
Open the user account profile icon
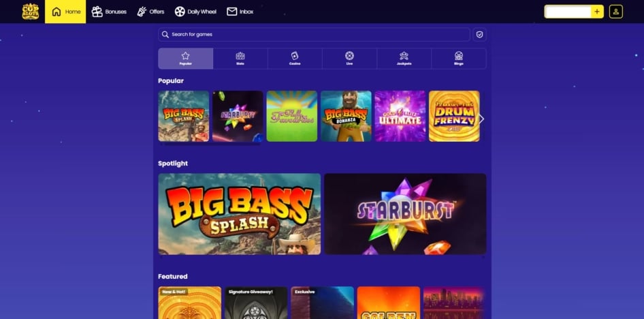[x=615, y=12]
